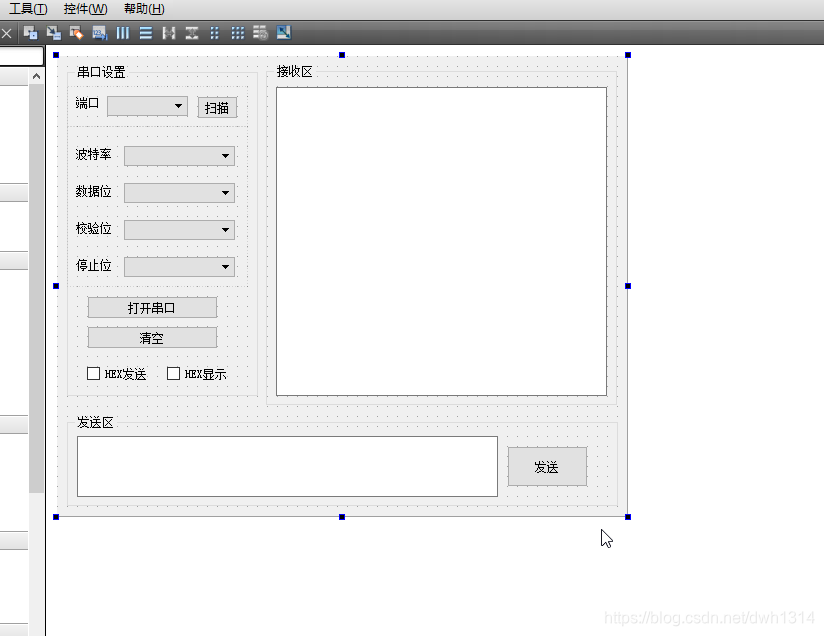Activate the Edit Widgets mode icon

[x=30, y=33]
